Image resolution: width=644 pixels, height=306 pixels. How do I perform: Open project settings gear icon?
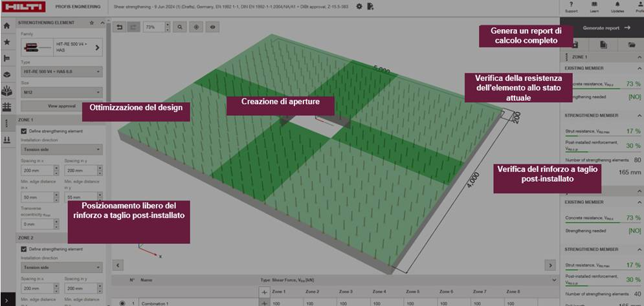pyautogui.click(x=359, y=6)
